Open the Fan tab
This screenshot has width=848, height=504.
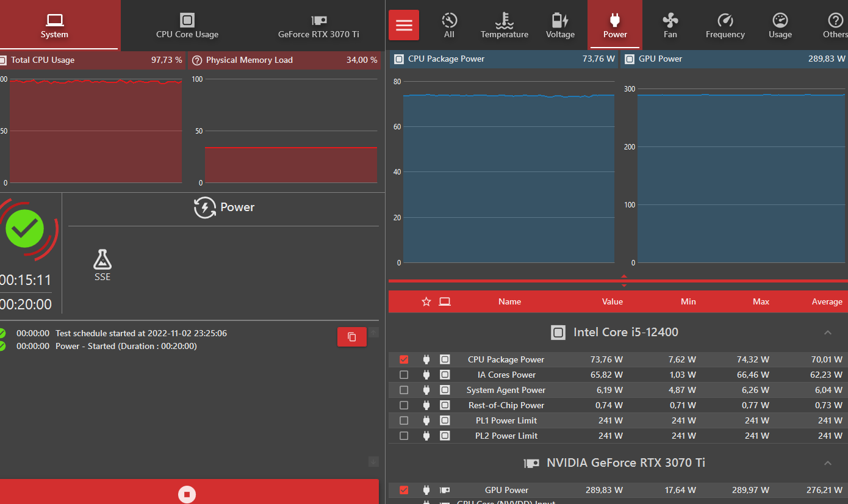click(670, 25)
